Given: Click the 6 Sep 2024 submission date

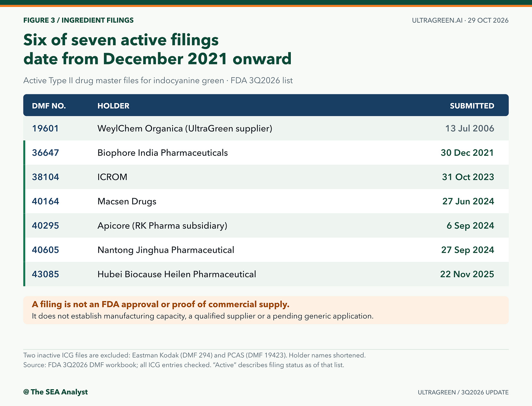Looking at the screenshot, I should [x=470, y=226].
